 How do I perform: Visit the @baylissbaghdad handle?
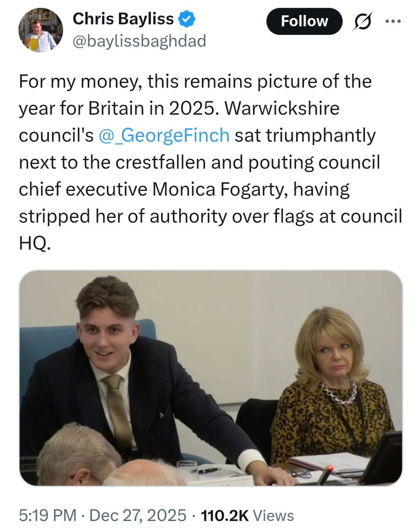(139, 41)
